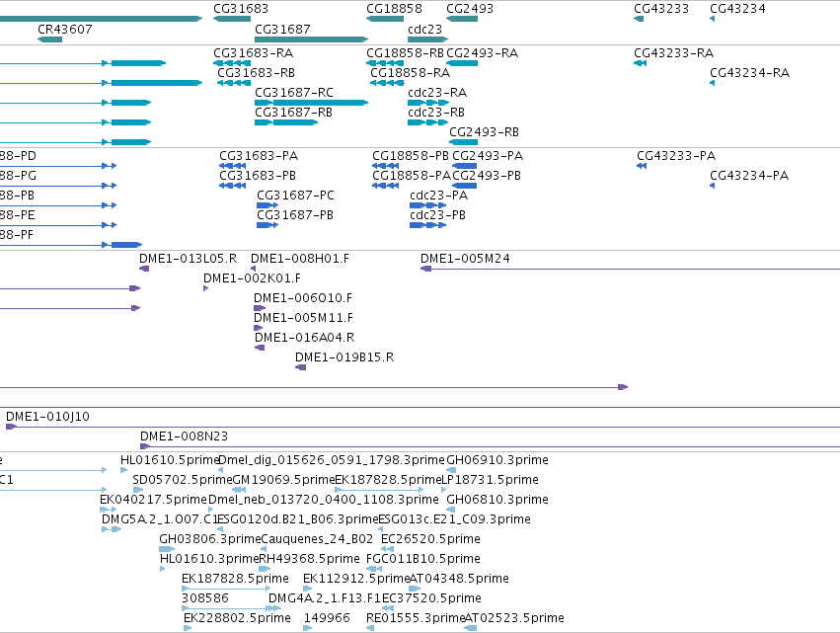
Task: Click the DME1-005M24 clone label
Action: click(x=465, y=259)
